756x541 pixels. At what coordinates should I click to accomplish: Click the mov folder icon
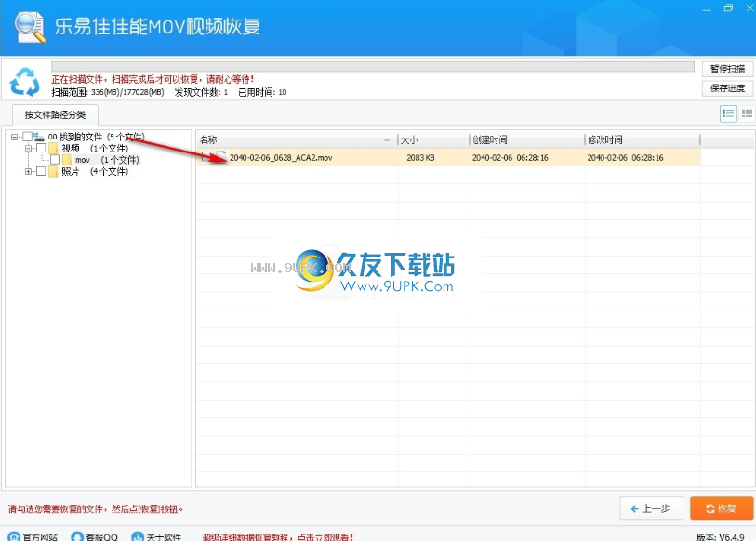(x=67, y=160)
